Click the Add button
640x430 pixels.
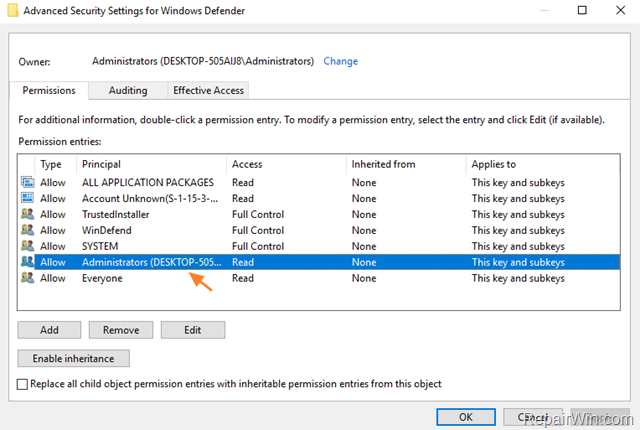pos(49,330)
